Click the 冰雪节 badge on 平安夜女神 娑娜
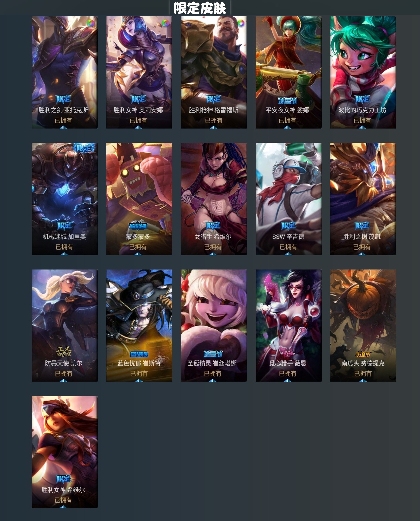420x521 pixels. [x=288, y=100]
